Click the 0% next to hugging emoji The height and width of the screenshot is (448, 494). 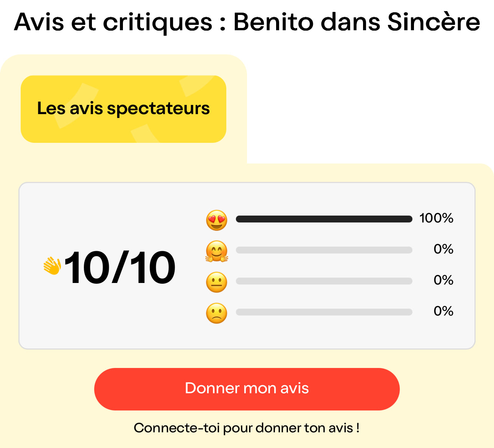(x=443, y=249)
